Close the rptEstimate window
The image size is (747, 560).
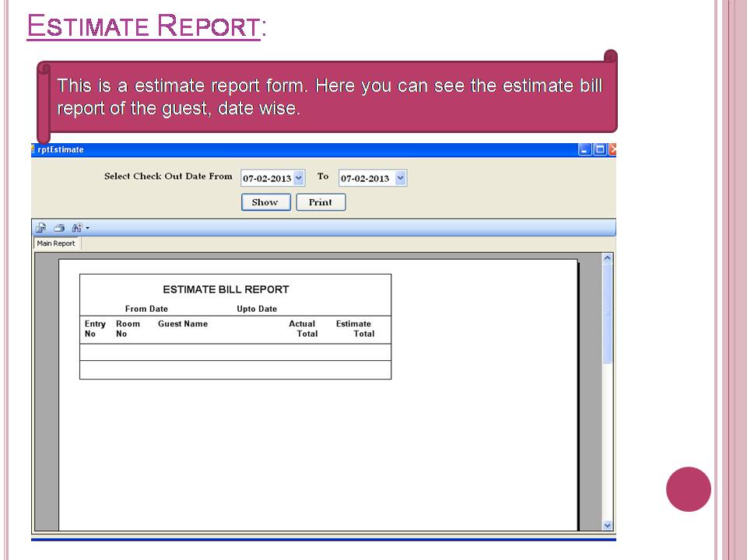(x=612, y=149)
